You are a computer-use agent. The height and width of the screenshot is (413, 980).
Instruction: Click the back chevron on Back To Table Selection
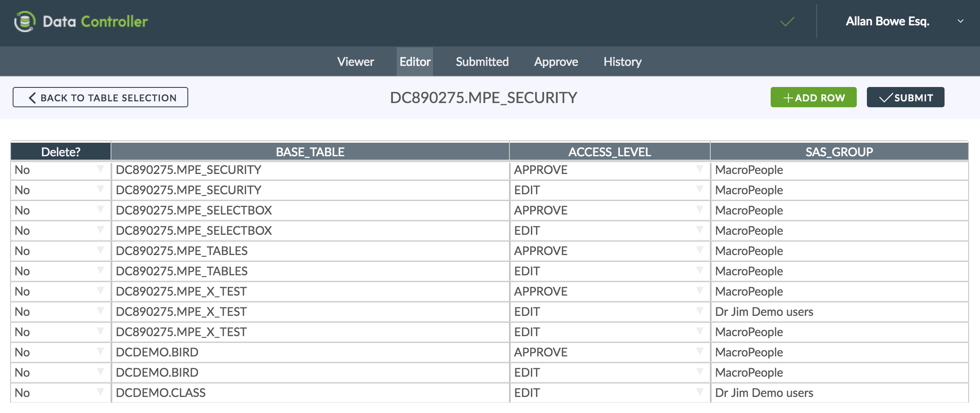(31, 97)
